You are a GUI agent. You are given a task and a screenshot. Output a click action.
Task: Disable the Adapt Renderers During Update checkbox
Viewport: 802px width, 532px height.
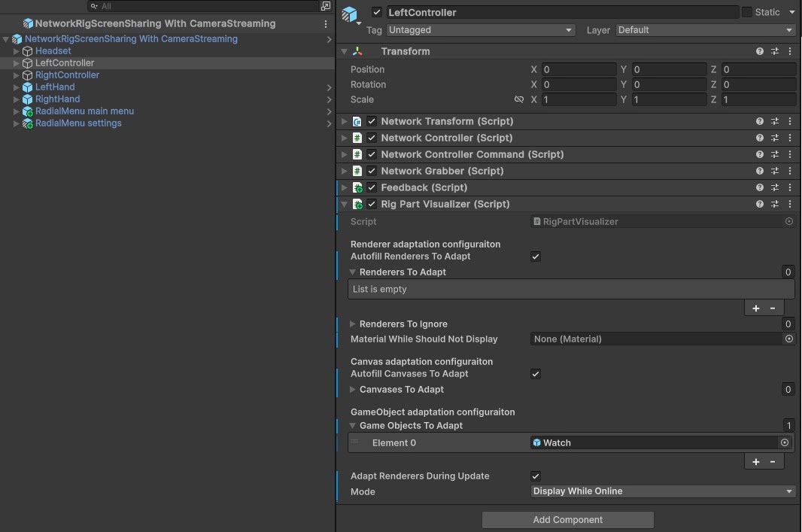(536, 476)
